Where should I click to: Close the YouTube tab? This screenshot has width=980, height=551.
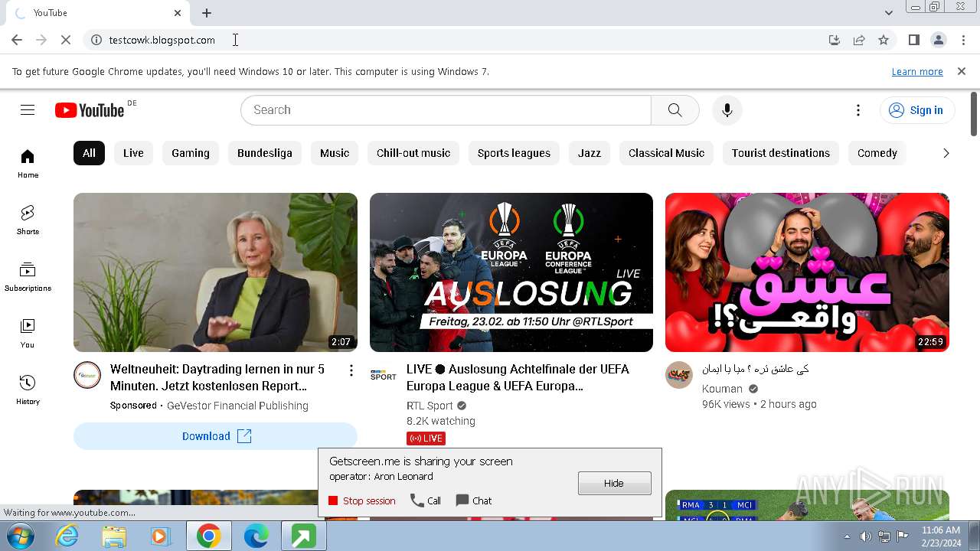click(x=178, y=13)
